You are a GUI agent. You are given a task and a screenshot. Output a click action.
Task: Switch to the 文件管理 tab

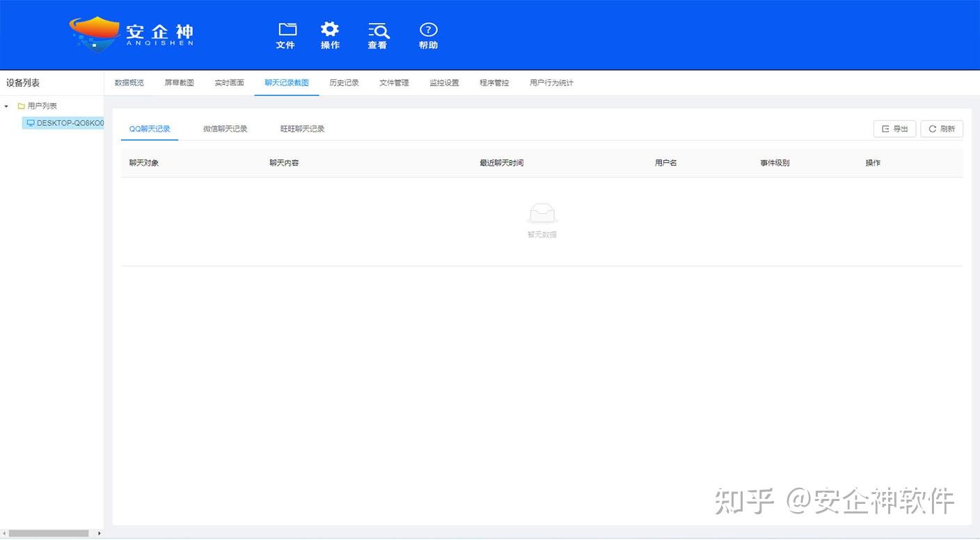click(x=395, y=83)
